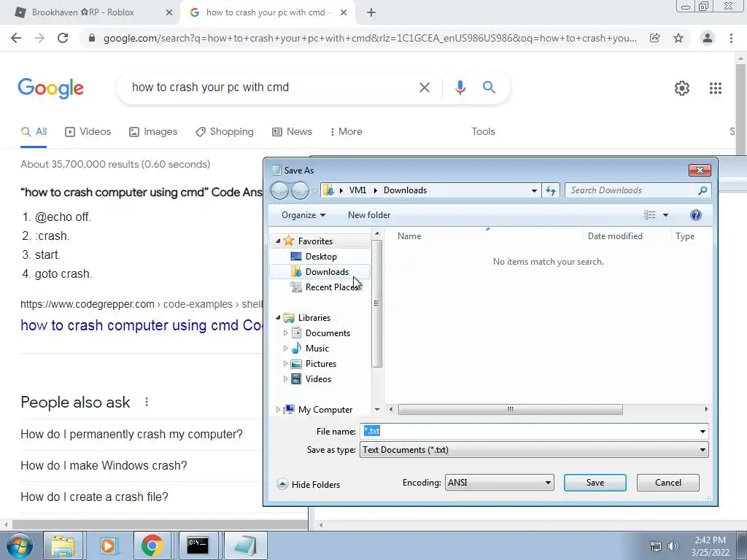747x560 pixels.
Task: Select Desktop under Favorites
Action: (321, 257)
